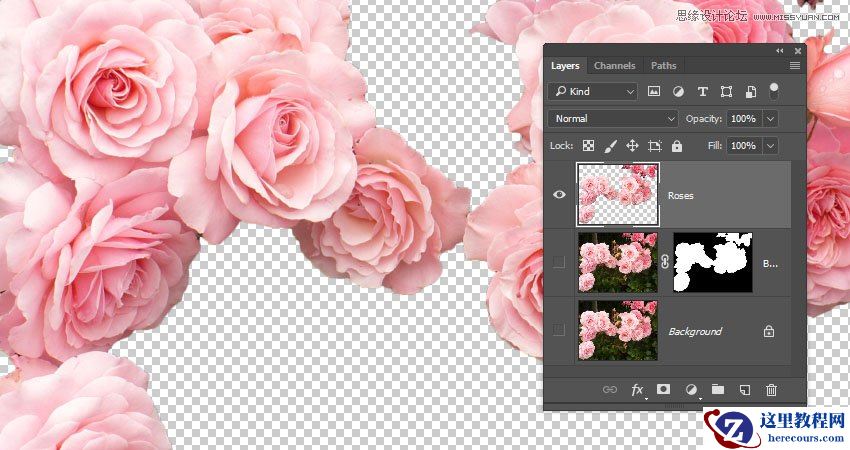Filter for smart objects
This screenshot has height=450, width=850.
pos(751,92)
